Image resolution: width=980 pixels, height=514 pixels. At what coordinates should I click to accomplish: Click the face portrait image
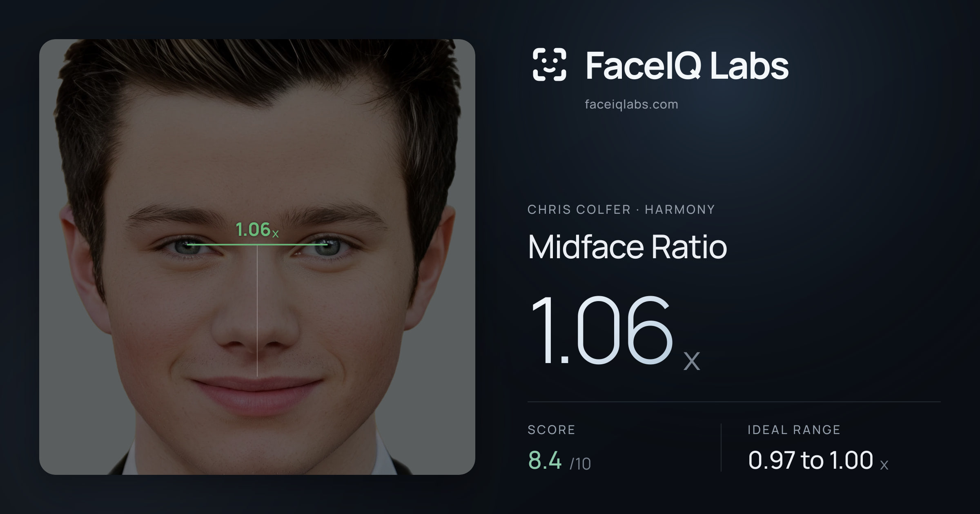[257, 257]
